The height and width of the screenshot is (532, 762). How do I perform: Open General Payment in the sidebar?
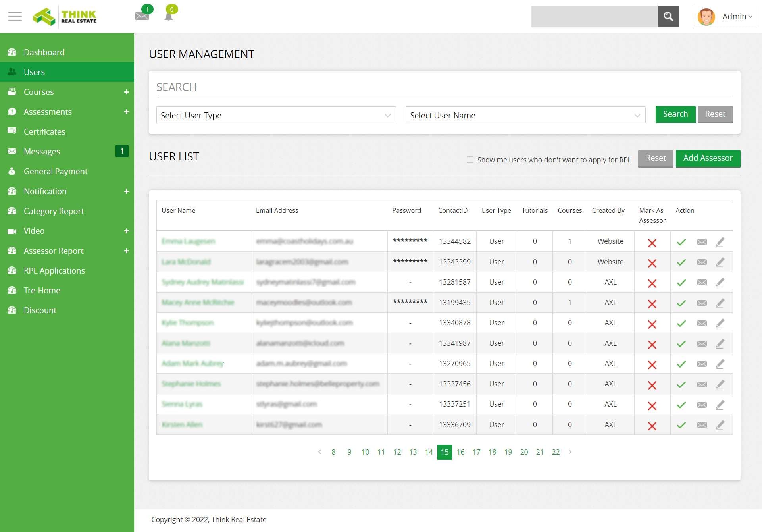[67, 171]
